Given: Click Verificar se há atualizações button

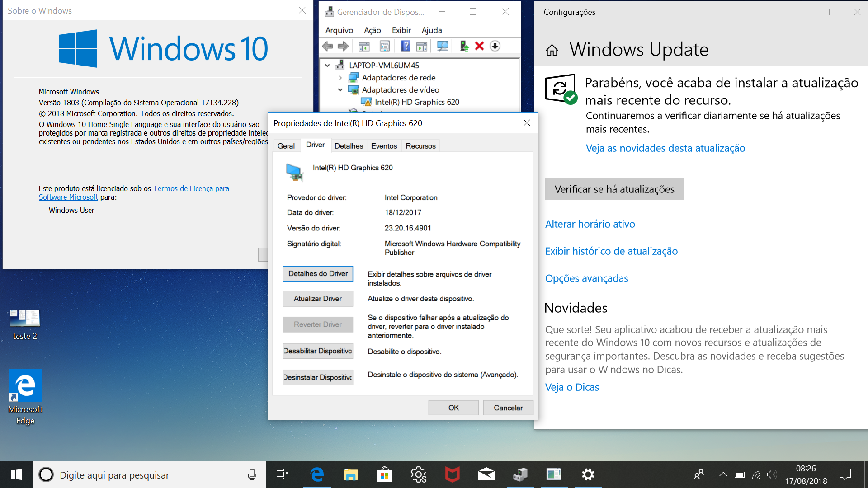Looking at the screenshot, I should (x=614, y=189).
